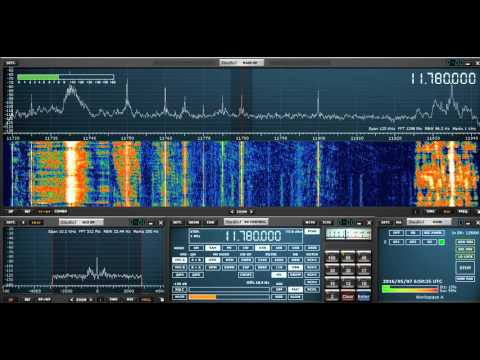Select USB demodulation mode
The height and width of the screenshot is (360, 480).
point(295,248)
